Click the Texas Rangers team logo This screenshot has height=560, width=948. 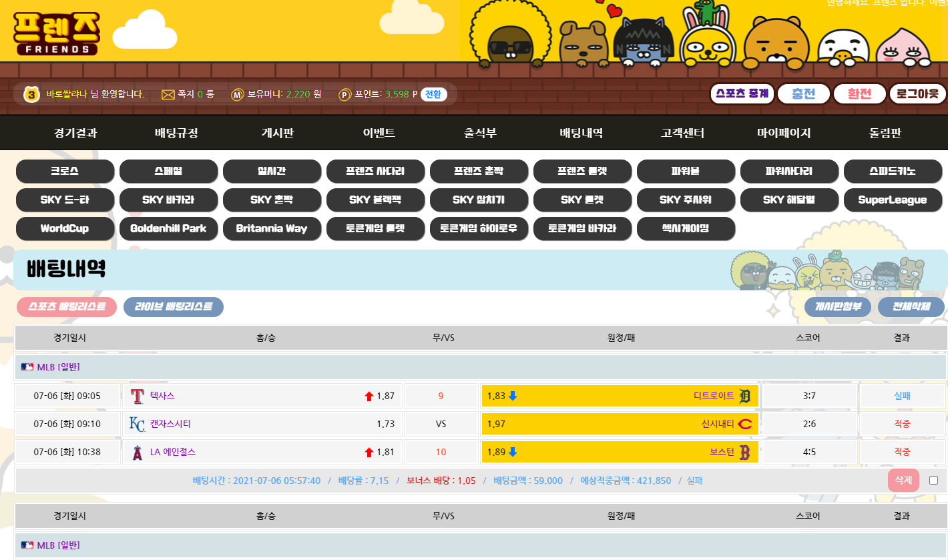[138, 396]
